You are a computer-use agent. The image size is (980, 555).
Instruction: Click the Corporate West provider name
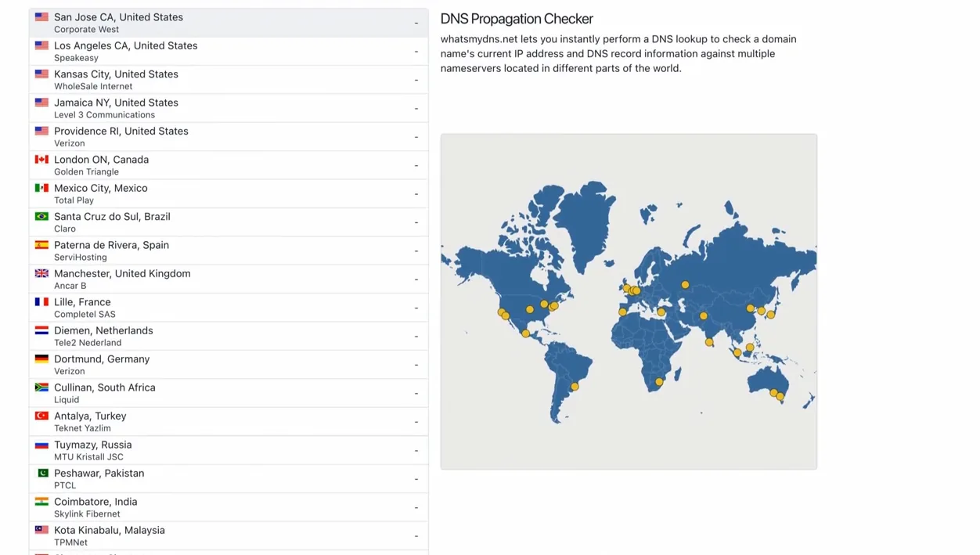point(86,29)
